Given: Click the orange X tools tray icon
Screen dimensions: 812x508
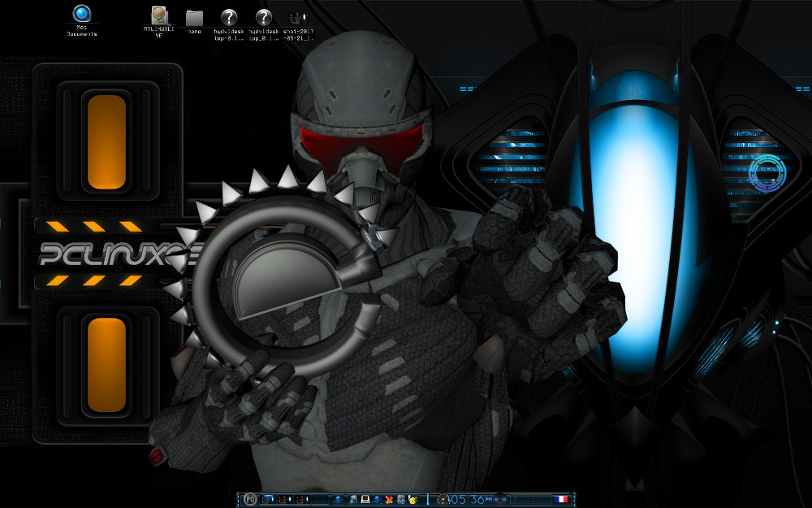Looking at the screenshot, I should point(389,500).
